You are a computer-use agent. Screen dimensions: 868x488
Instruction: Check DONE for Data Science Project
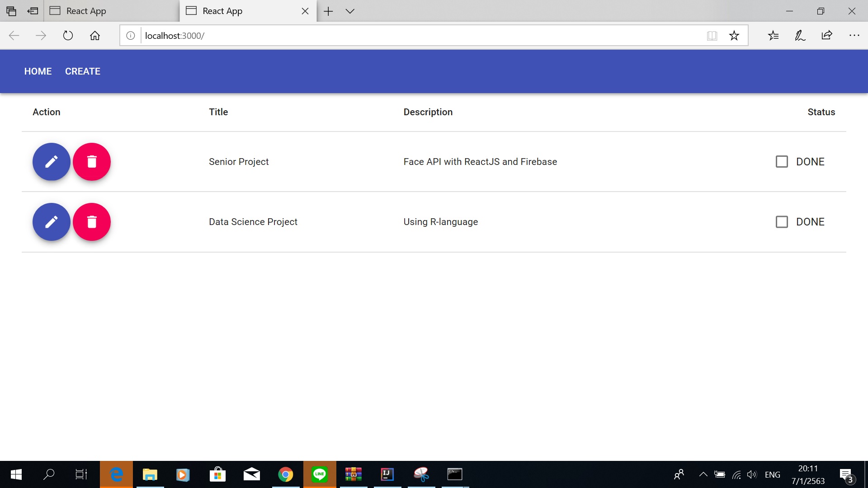[x=782, y=222]
